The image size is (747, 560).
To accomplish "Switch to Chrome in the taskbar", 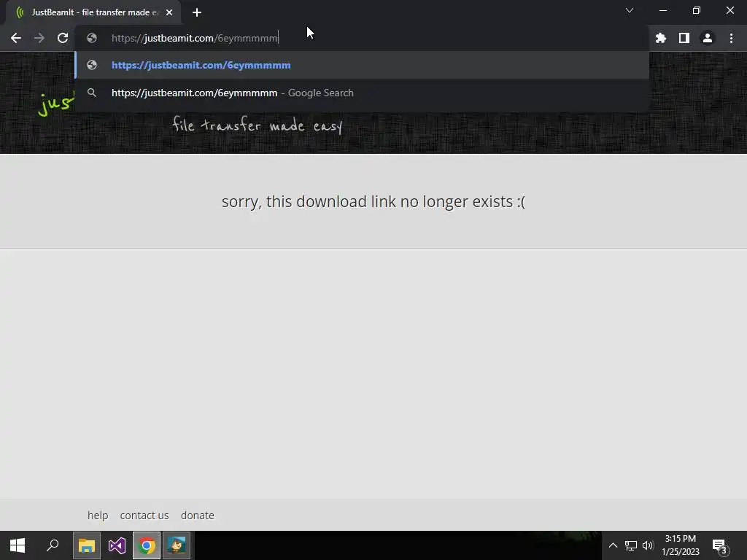I will click(x=147, y=545).
